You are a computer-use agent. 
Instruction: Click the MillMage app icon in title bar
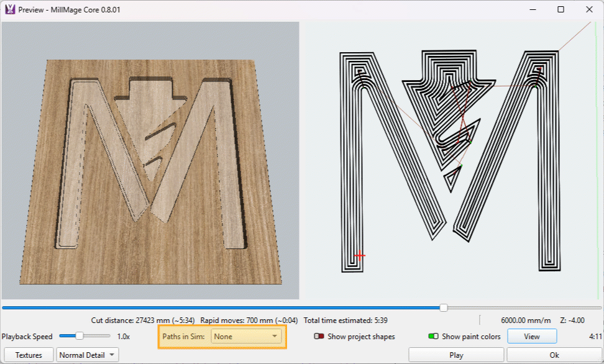tap(10, 10)
